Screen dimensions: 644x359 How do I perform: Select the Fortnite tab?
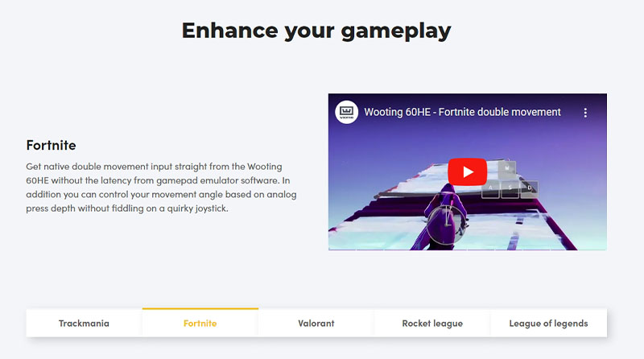[200, 323]
